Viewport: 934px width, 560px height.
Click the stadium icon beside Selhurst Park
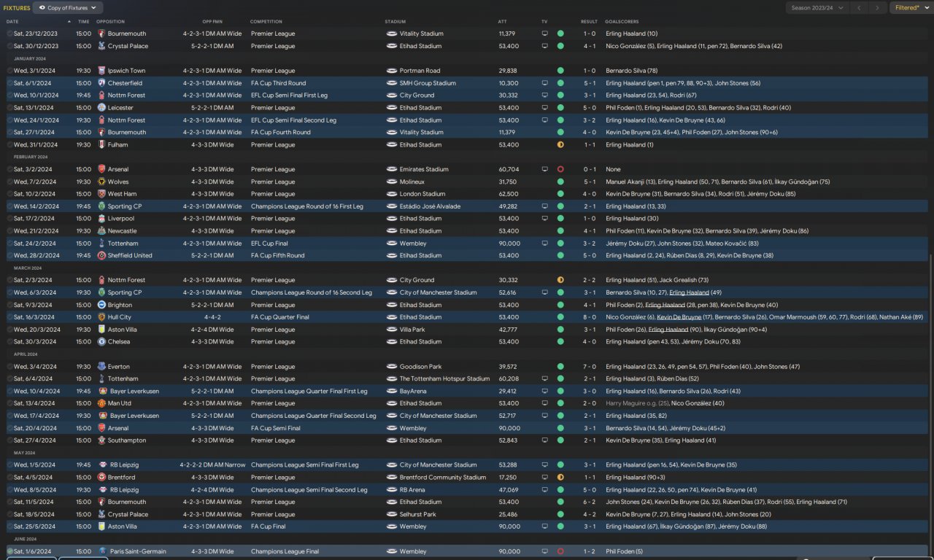(x=392, y=514)
